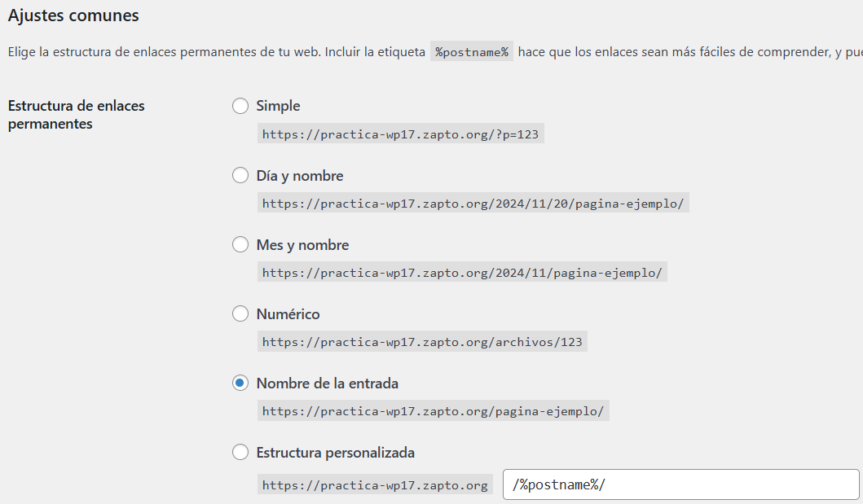Click the 2024/11/pagina-ejemplo example URL
This screenshot has height=504, width=863.
[x=462, y=273]
